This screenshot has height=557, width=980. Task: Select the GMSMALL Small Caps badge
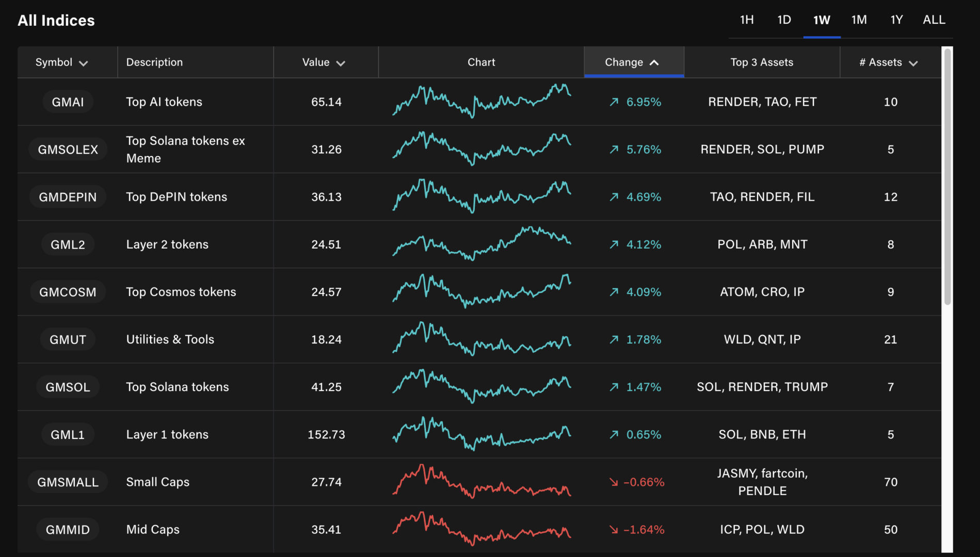pos(67,482)
